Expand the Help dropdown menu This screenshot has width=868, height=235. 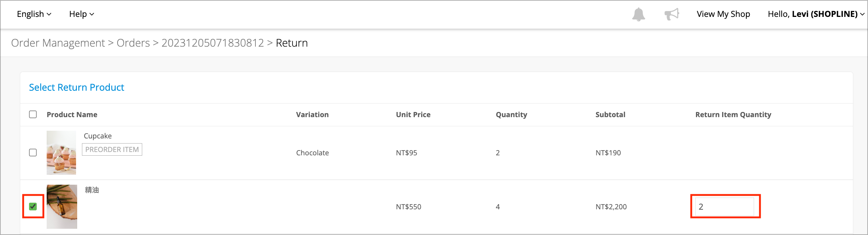tap(82, 14)
